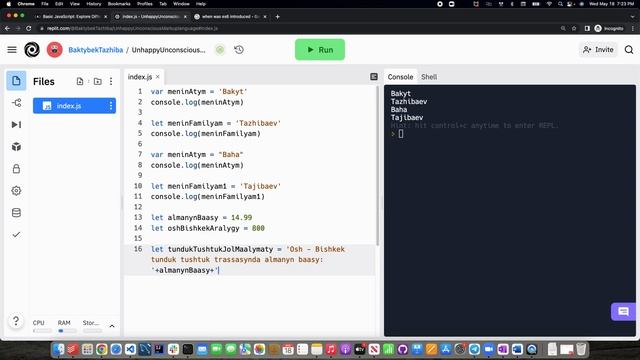Click line number 16 in the gutter
640x360 pixels.
pyautogui.click(x=138, y=249)
